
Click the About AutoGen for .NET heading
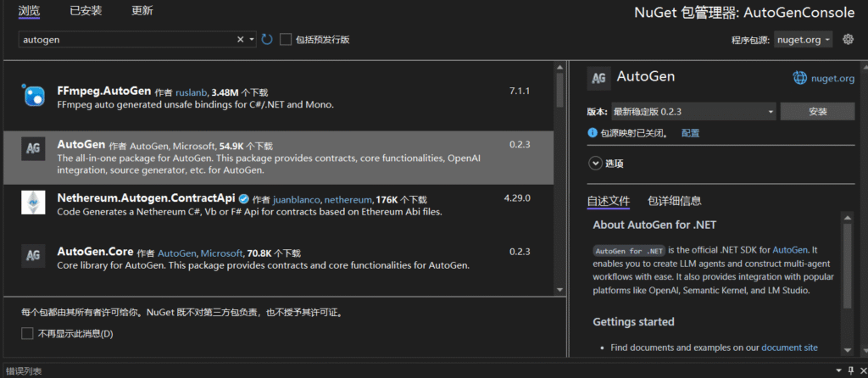[654, 225]
